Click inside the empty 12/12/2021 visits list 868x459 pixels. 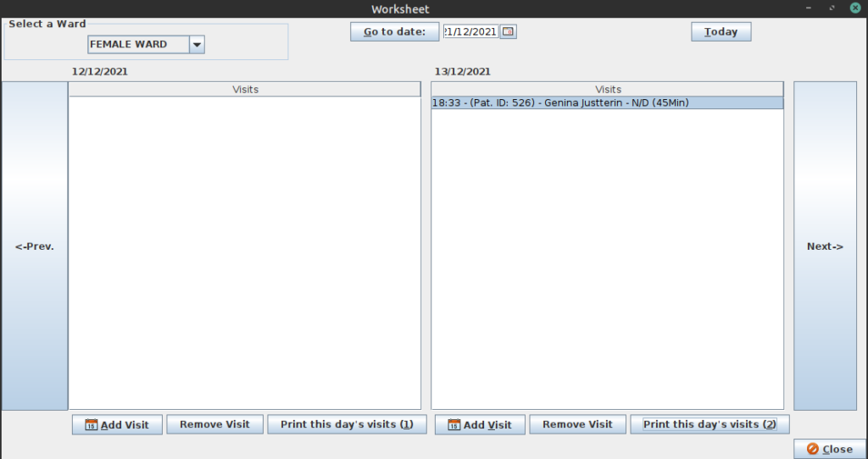[245, 254]
